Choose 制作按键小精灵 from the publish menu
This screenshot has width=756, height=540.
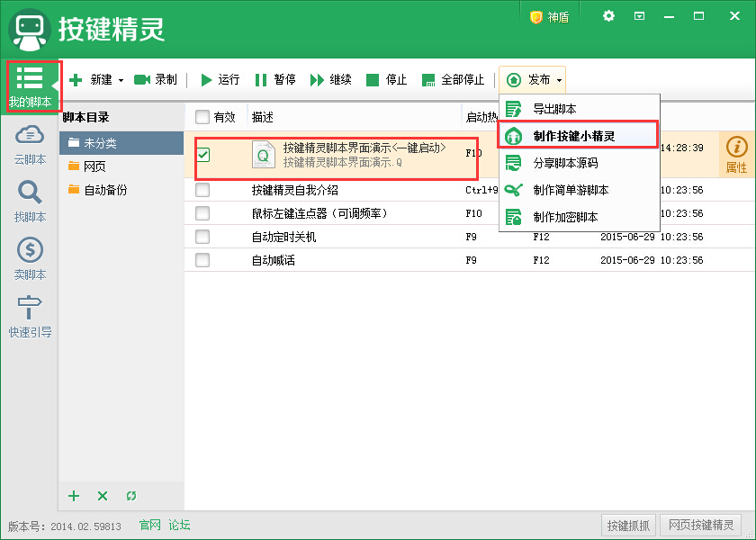(577, 134)
